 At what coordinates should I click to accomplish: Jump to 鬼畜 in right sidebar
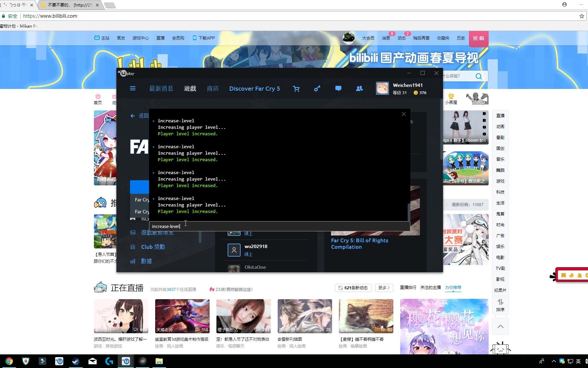coord(500,214)
